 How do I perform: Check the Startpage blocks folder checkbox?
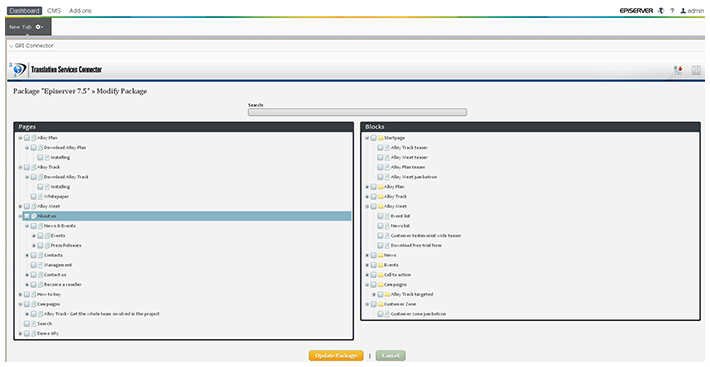[374, 138]
